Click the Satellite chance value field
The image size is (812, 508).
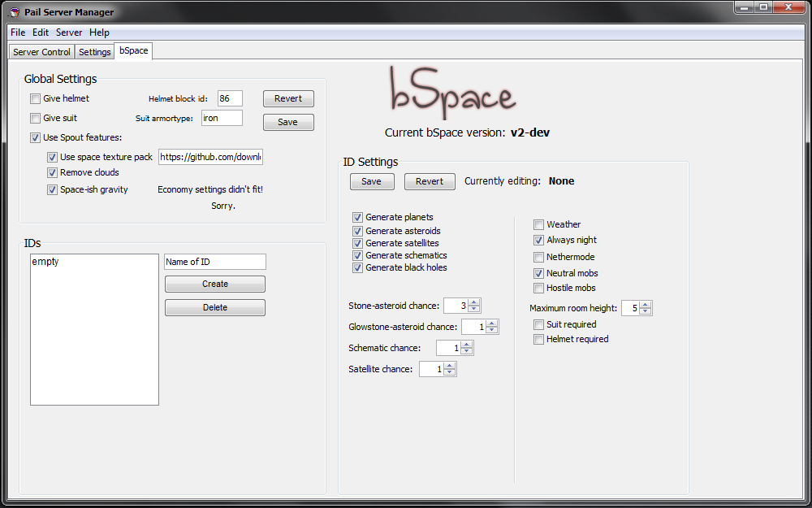point(431,369)
